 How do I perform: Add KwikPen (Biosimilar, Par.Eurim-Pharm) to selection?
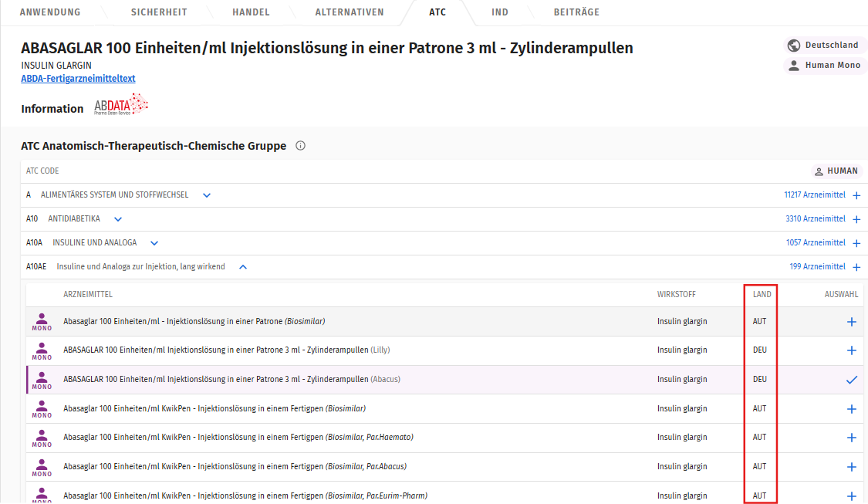(851, 496)
